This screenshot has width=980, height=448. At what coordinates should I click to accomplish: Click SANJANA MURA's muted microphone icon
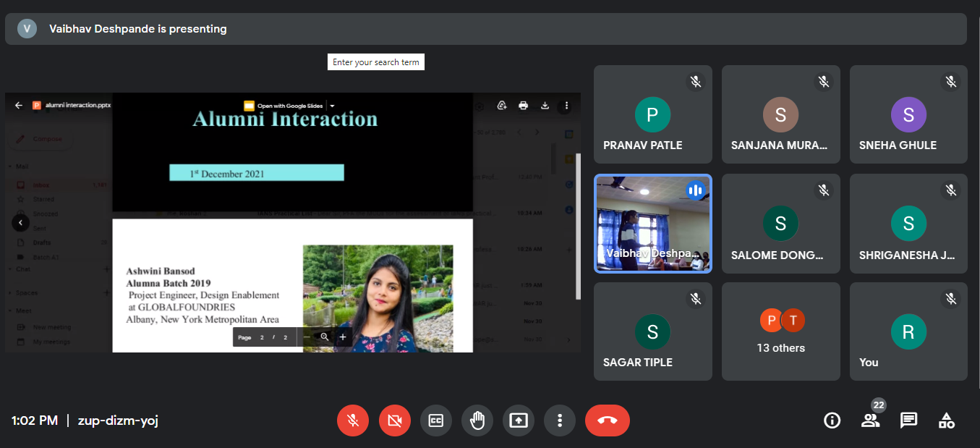coord(823,82)
